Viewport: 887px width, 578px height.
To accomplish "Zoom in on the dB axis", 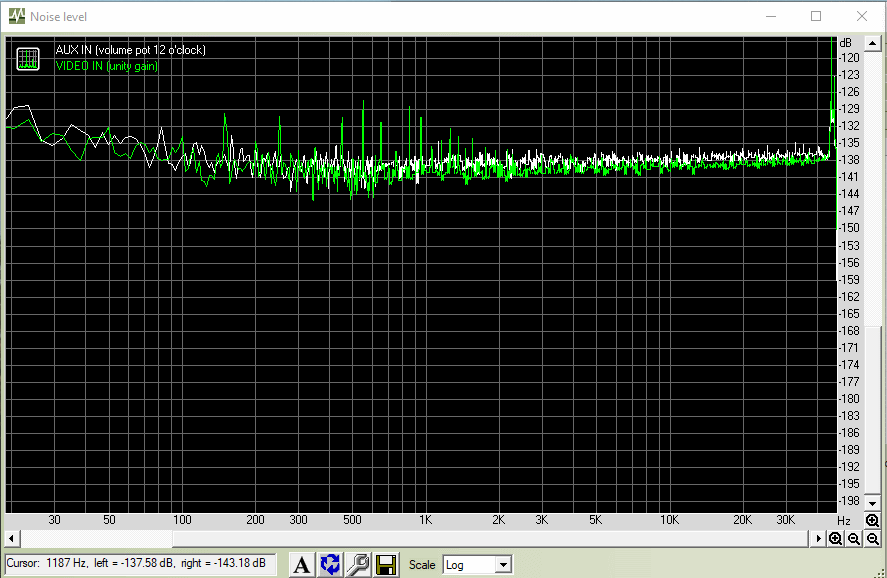I will (872, 520).
